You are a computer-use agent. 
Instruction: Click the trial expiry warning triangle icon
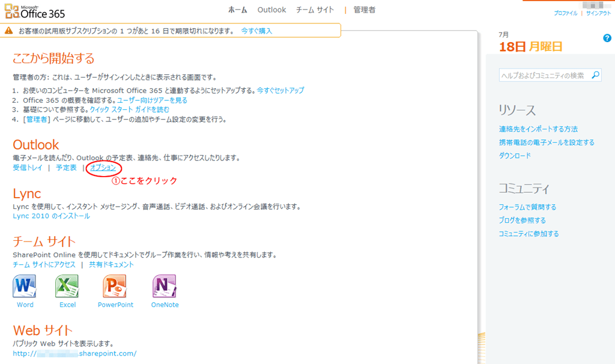point(8,30)
